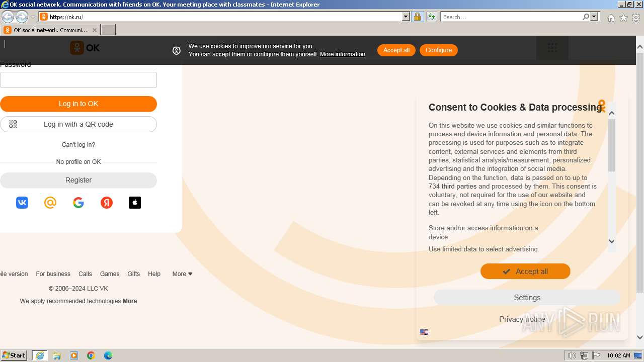The width and height of the screenshot is (644, 362).
Task: Click the QR code icon in login button
Action: tap(13, 124)
